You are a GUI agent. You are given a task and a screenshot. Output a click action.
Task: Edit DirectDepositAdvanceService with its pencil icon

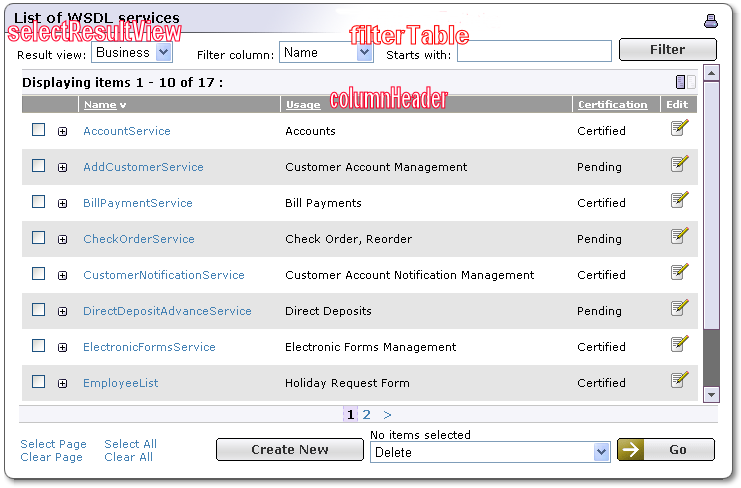[x=679, y=308]
